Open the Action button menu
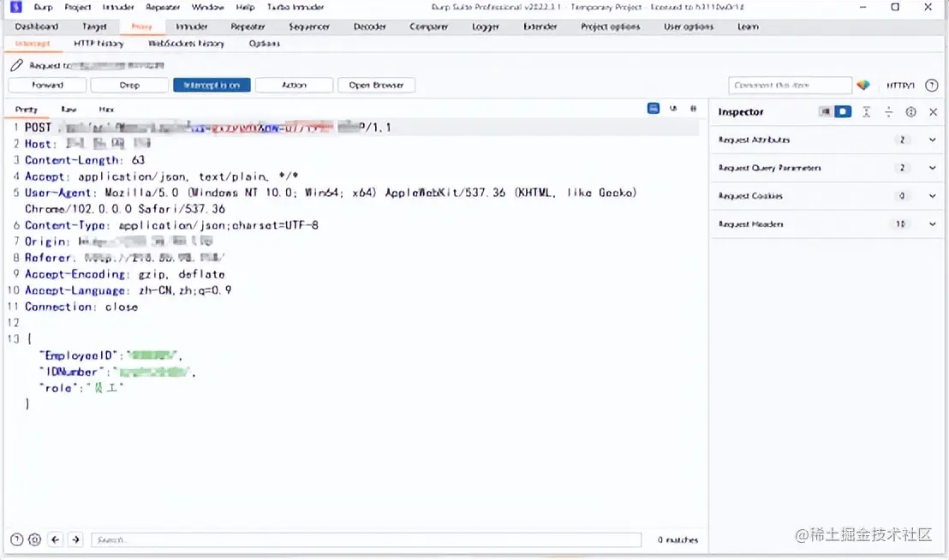 (294, 86)
